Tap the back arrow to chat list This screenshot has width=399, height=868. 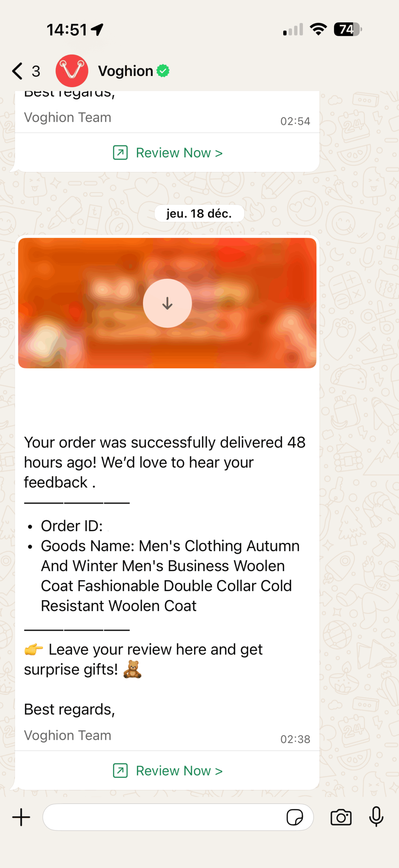click(17, 71)
